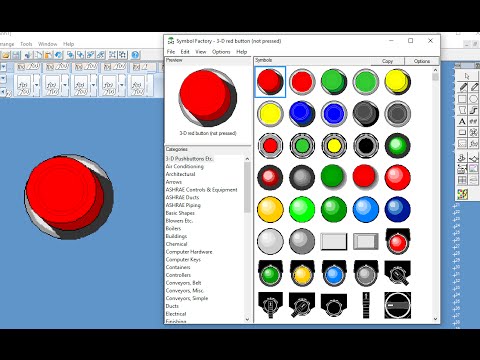Select the 3-D dark gray button not pressed
Screen dimensions: 480x360
[366, 114]
